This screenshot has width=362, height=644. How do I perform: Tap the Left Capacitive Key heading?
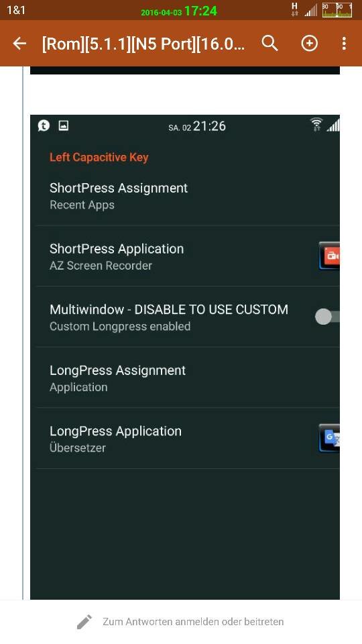click(99, 157)
